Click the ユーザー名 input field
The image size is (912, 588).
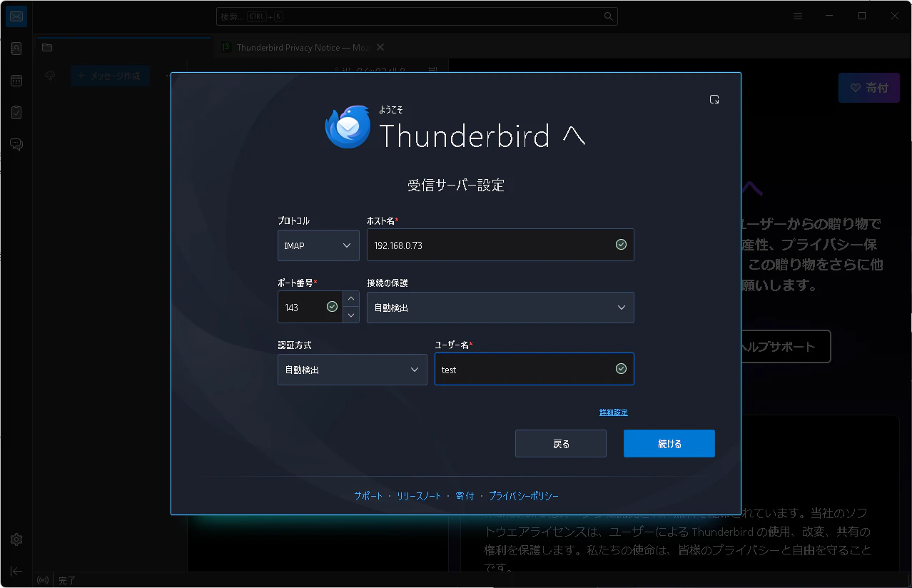tap(534, 369)
